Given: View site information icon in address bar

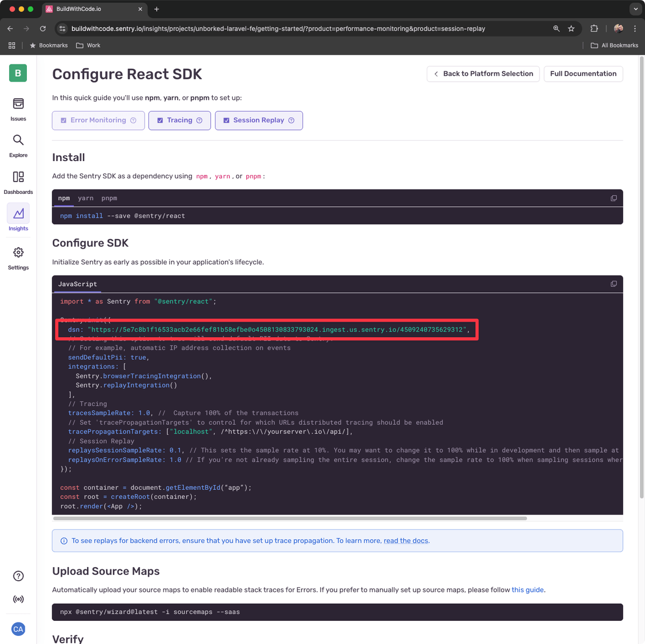Looking at the screenshot, I should point(62,28).
